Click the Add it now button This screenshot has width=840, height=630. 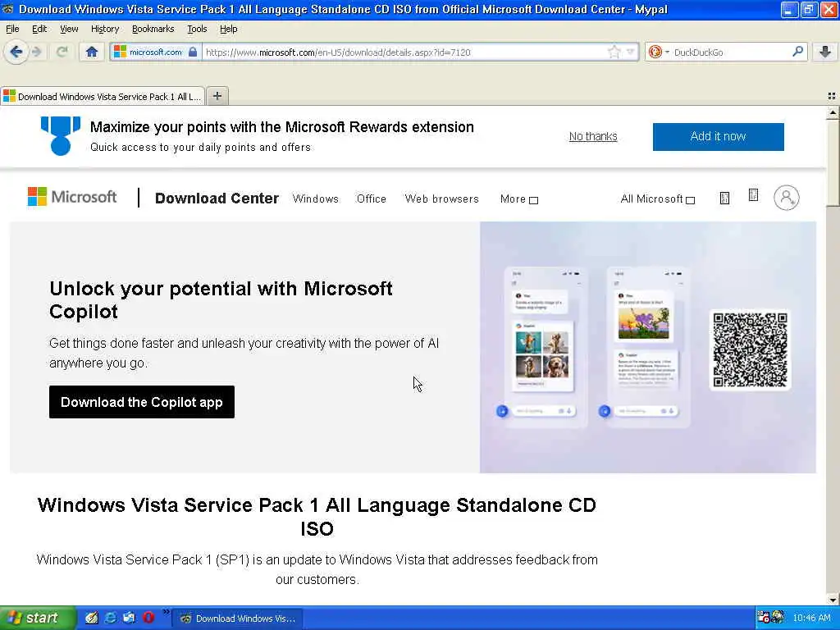pos(718,137)
